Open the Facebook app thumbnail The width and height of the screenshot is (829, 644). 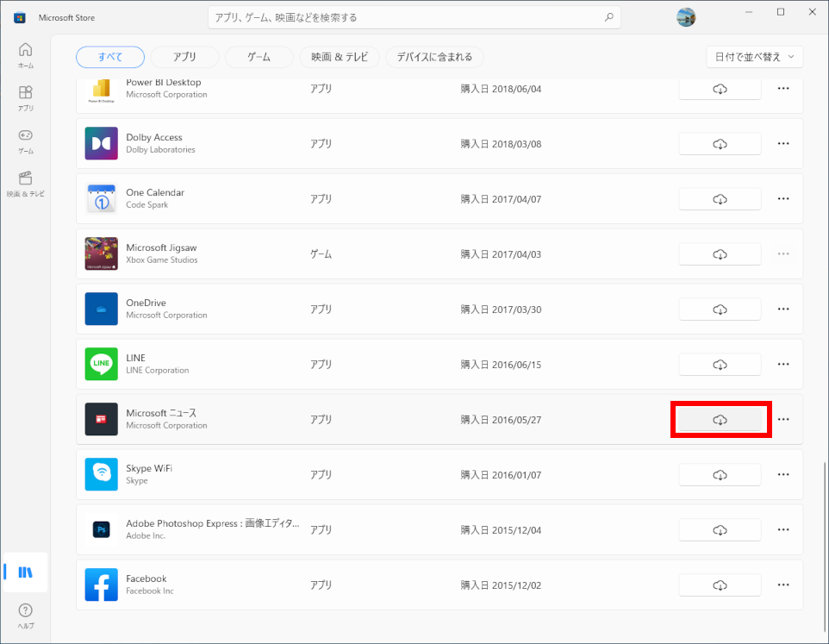(x=102, y=585)
